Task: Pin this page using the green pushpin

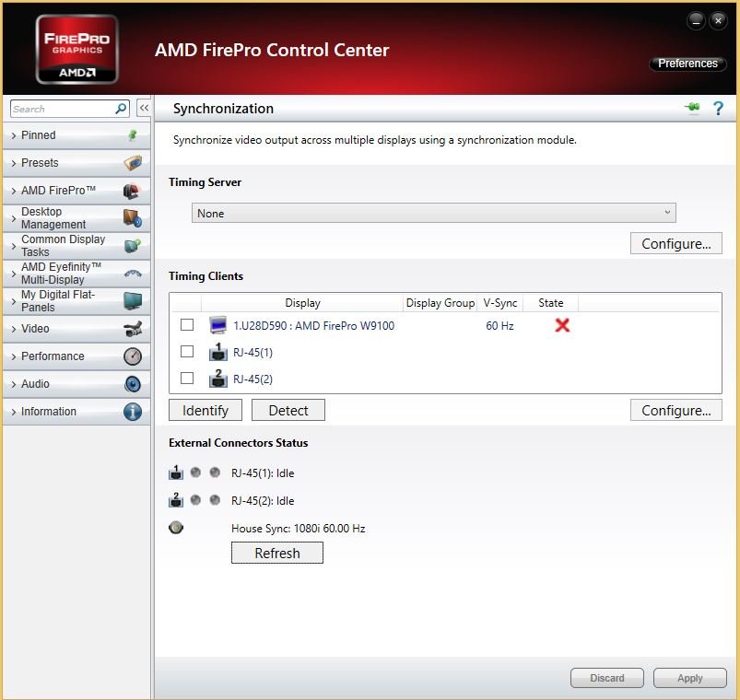Action: point(692,108)
